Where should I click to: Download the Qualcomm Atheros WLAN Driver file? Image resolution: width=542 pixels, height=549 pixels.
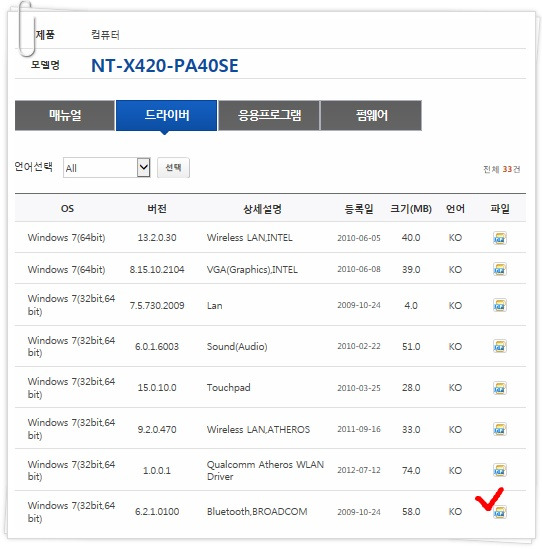coord(500,470)
